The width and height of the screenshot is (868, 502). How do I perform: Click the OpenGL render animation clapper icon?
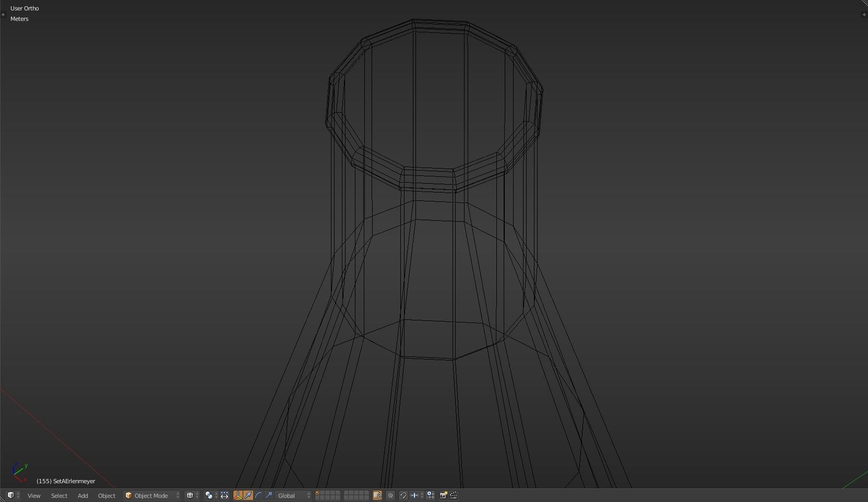click(x=454, y=495)
